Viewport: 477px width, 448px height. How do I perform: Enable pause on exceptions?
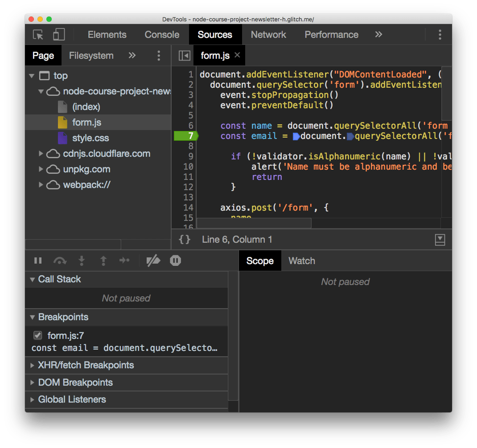tap(175, 261)
